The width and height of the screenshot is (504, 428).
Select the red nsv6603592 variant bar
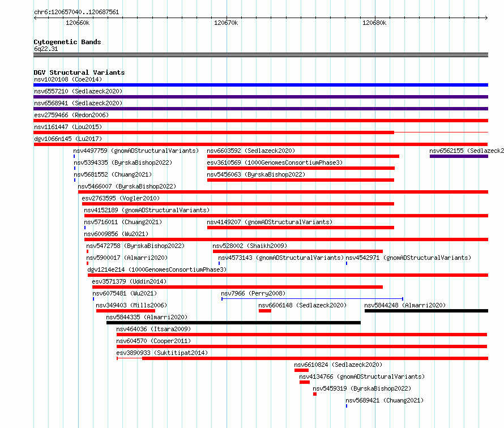tap(303, 156)
